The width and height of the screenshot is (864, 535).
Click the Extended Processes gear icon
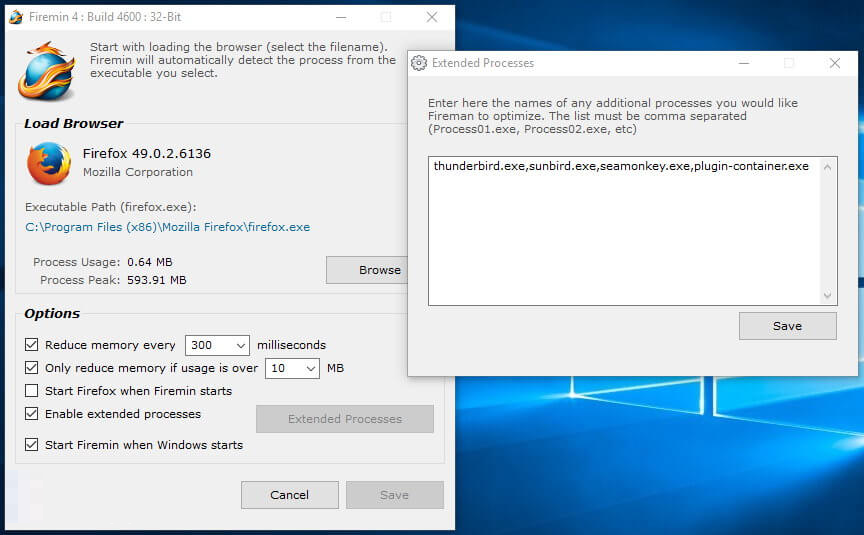coord(419,63)
